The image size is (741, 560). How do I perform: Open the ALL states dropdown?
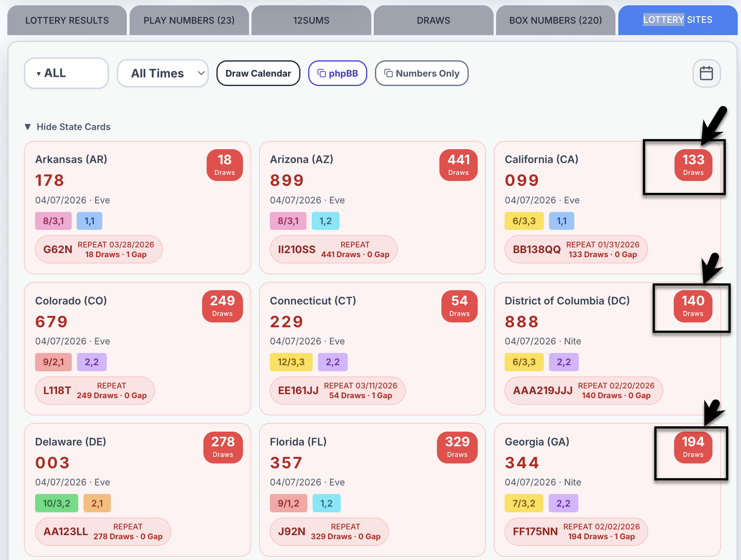point(66,73)
